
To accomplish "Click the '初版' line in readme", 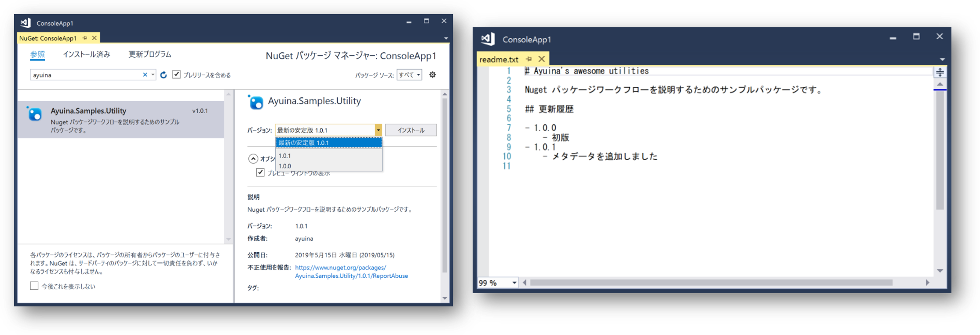I will [561, 137].
